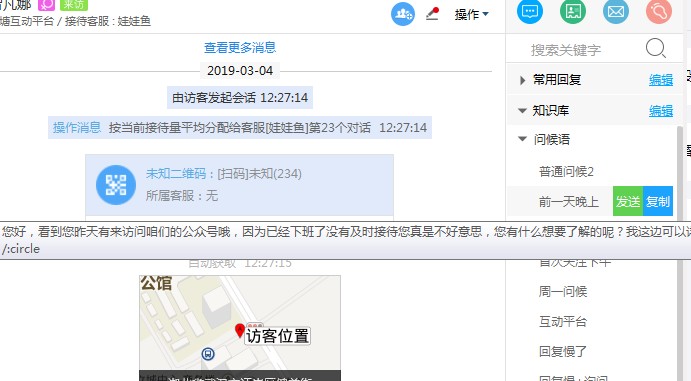Select the 周一问候 reply
The image size is (691, 381).
pos(563,292)
